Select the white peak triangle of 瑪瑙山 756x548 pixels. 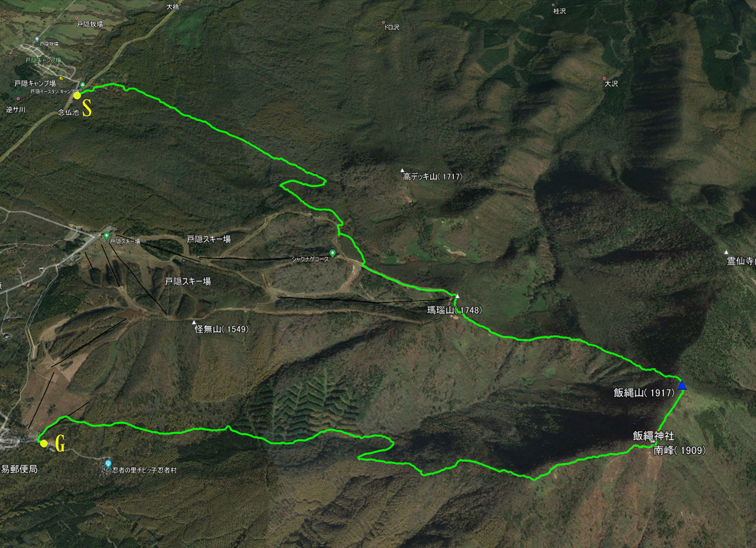click(x=457, y=296)
